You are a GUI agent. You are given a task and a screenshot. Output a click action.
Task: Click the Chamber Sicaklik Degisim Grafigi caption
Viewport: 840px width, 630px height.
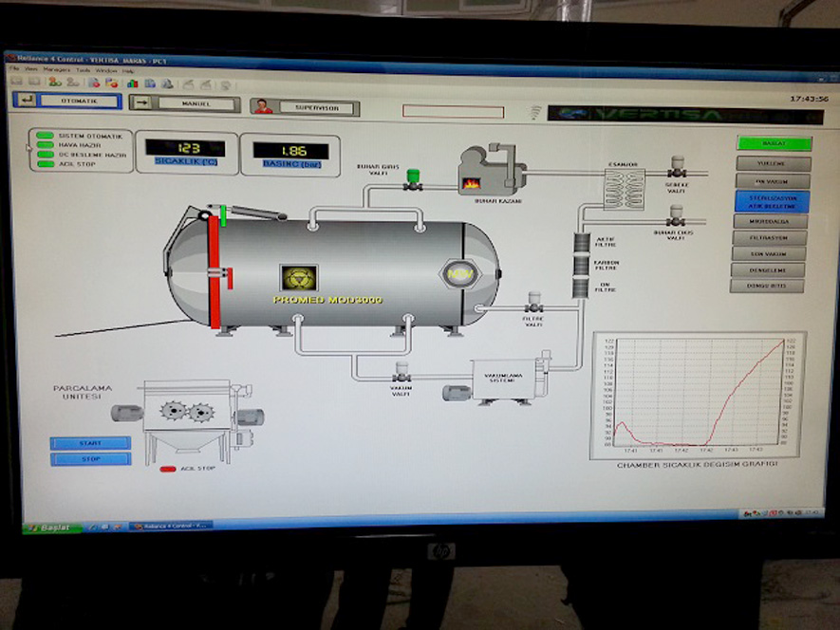pos(697,465)
